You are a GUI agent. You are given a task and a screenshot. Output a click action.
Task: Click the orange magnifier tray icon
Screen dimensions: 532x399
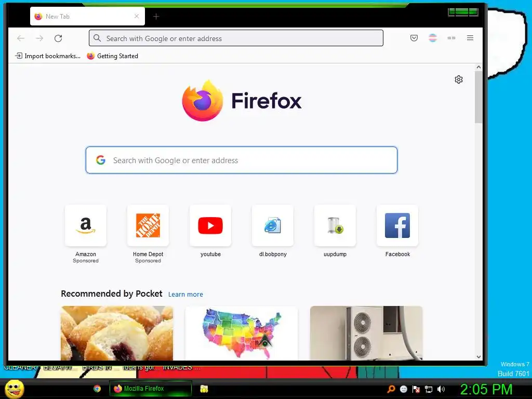point(391,389)
